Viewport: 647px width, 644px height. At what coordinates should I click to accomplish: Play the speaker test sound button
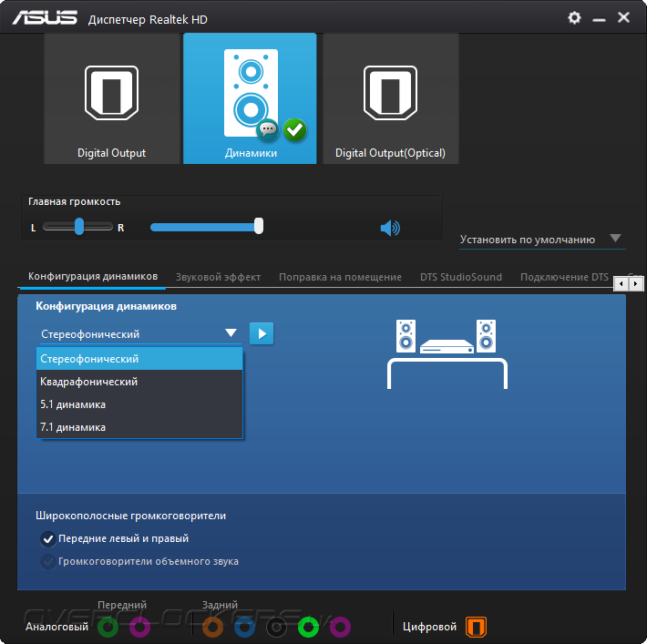[x=262, y=333]
